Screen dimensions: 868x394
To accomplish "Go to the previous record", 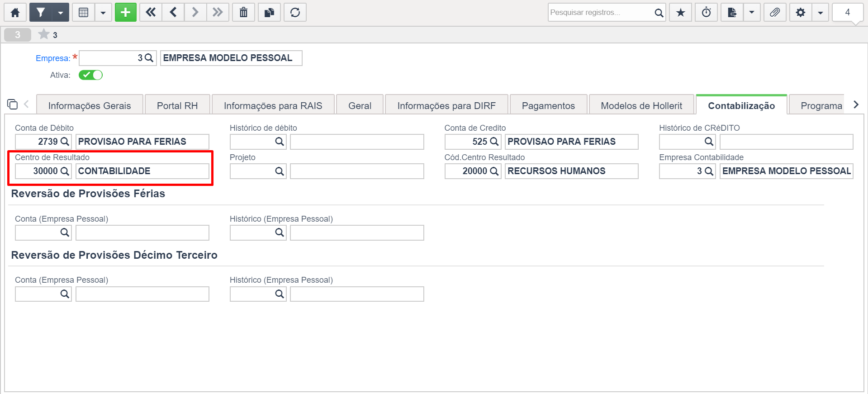I will click(x=173, y=12).
